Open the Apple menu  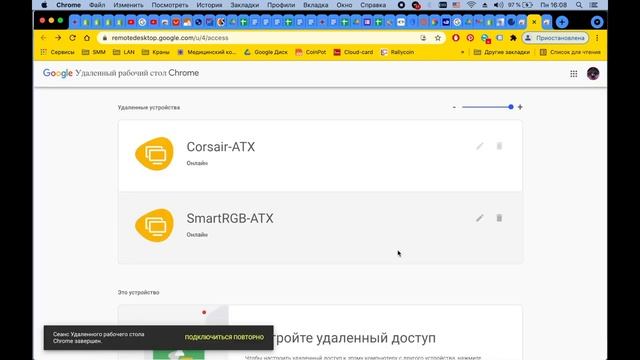pos(44,5)
